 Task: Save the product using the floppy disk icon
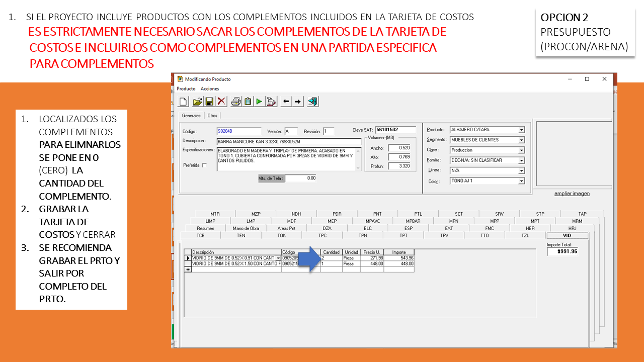[x=209, y=102]
